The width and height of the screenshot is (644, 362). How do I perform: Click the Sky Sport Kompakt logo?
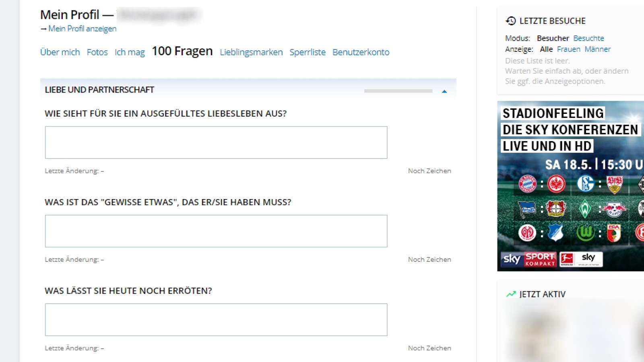click(529, 259)
